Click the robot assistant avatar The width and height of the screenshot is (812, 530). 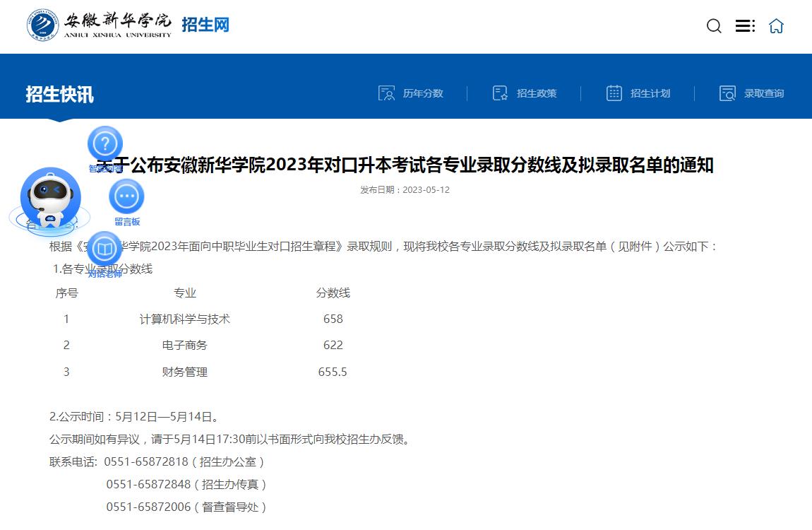click(x=50, y=199)
